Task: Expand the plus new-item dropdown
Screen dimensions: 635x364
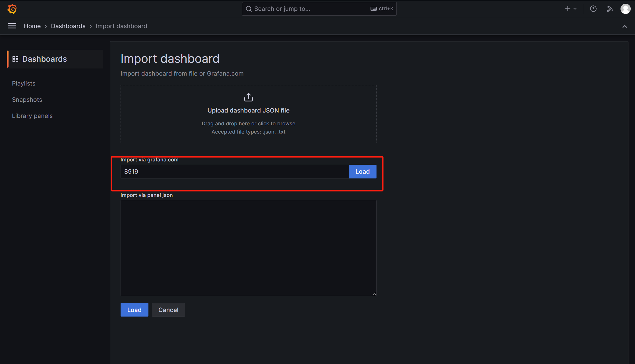Action: coord(570,9)
